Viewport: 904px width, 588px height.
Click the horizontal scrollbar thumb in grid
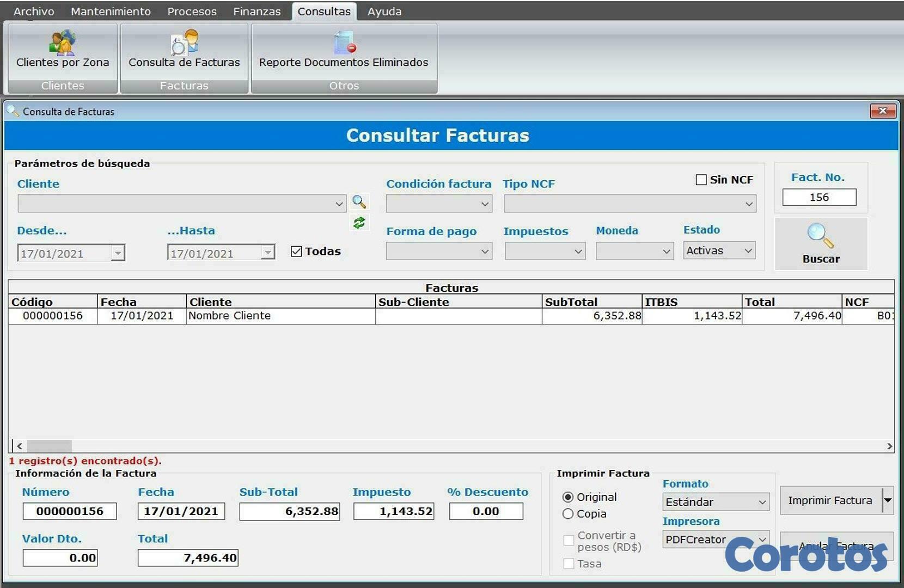[x=49, y=446]
